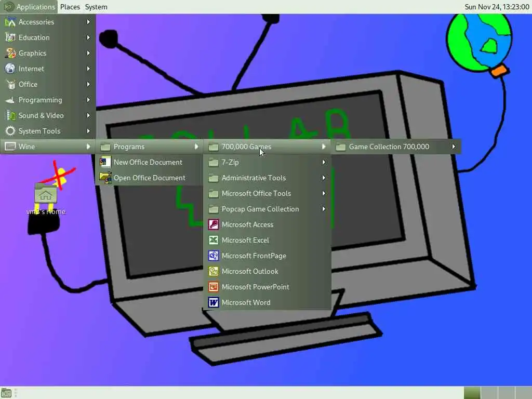This screenshot has height=399, width=532.
Task: Click the Microsoft Excel icon
Action: pyautogui.click(x=214, y=240)
